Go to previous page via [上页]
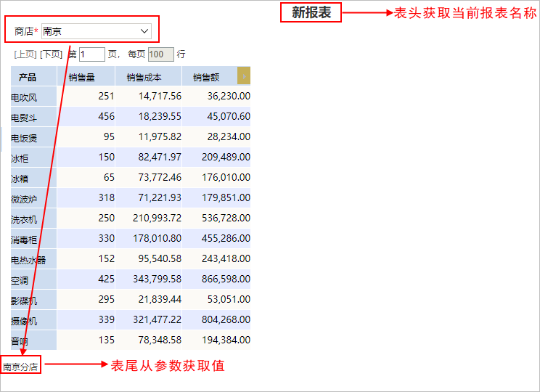This screenshot has height=392, width=540. [x=25, y=54]
